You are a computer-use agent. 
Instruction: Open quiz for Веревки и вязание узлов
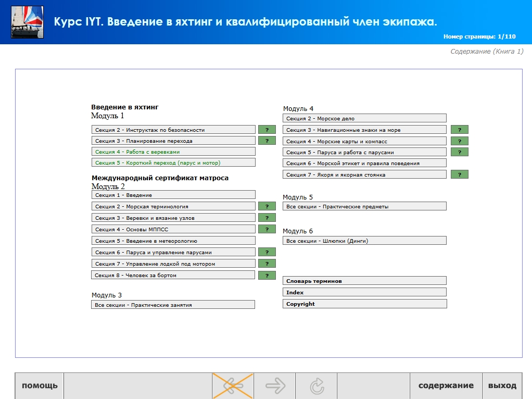(x=267, y=218)
